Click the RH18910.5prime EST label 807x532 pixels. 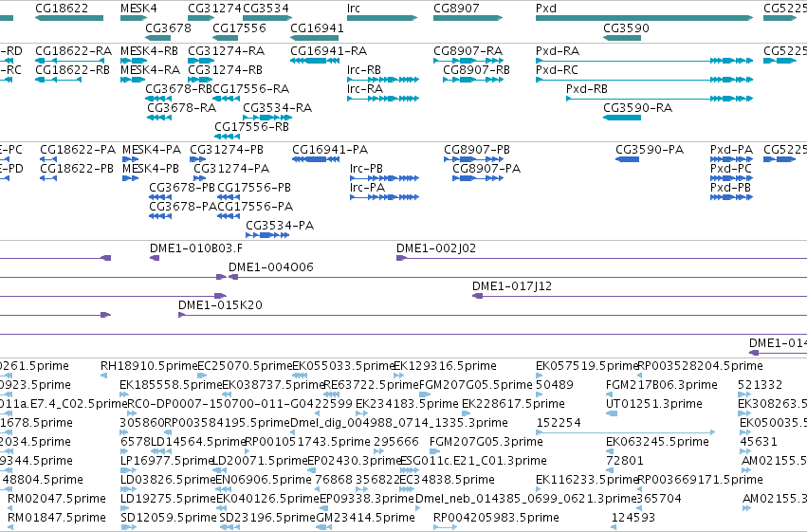pyautogui.click(x=149, y=366)
